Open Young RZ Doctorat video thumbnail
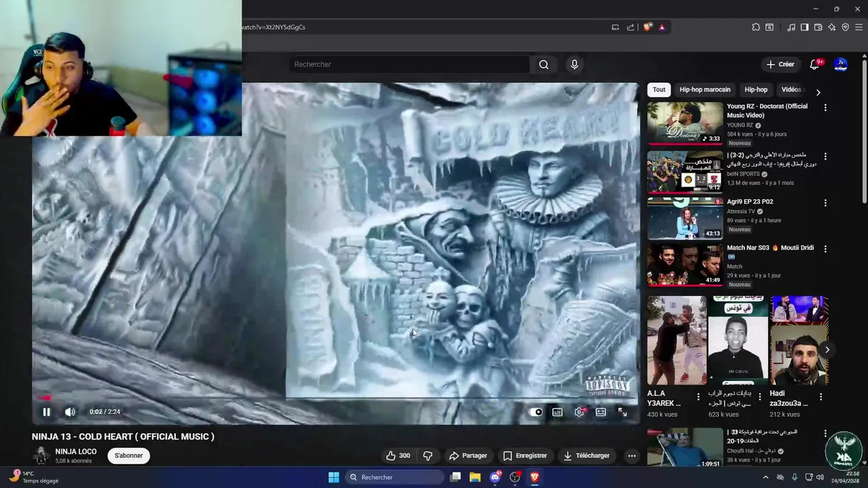868x488 pixels. click(685, 123)
